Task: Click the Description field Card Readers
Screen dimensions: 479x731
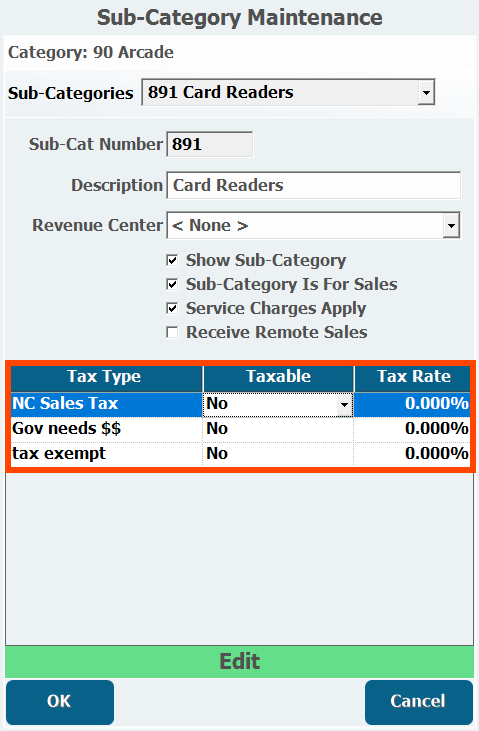Action: (x=313, y=185)
